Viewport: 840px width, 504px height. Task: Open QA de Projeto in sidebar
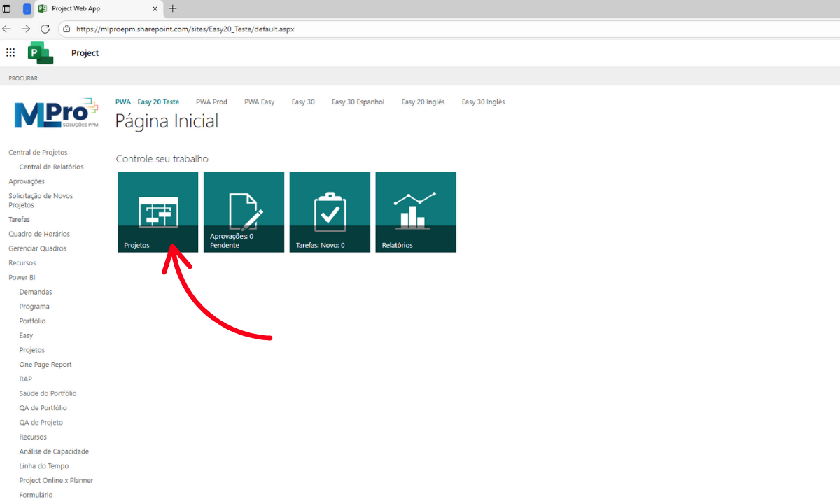41,423
